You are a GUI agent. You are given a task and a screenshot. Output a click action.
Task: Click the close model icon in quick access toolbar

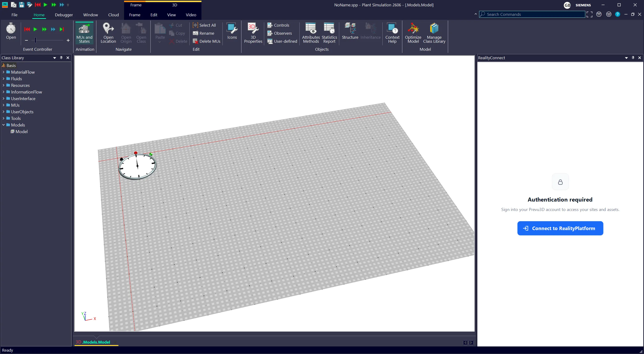14,5
